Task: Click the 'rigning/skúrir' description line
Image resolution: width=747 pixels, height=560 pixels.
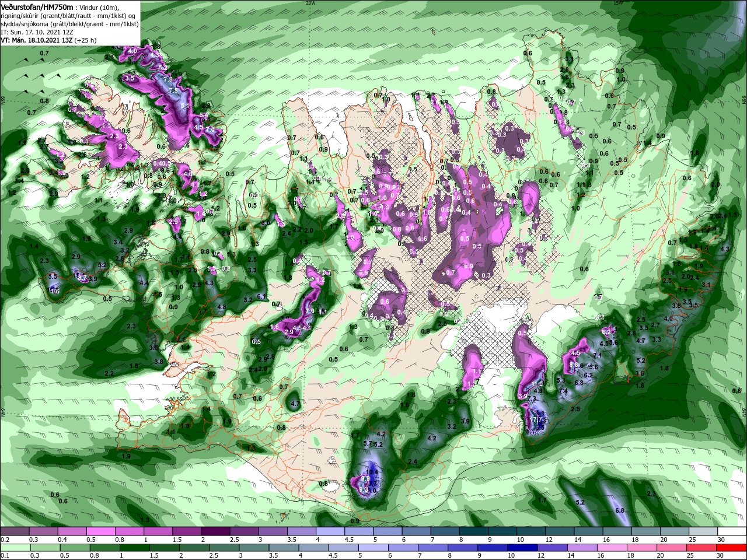Action: pos(68,16)
